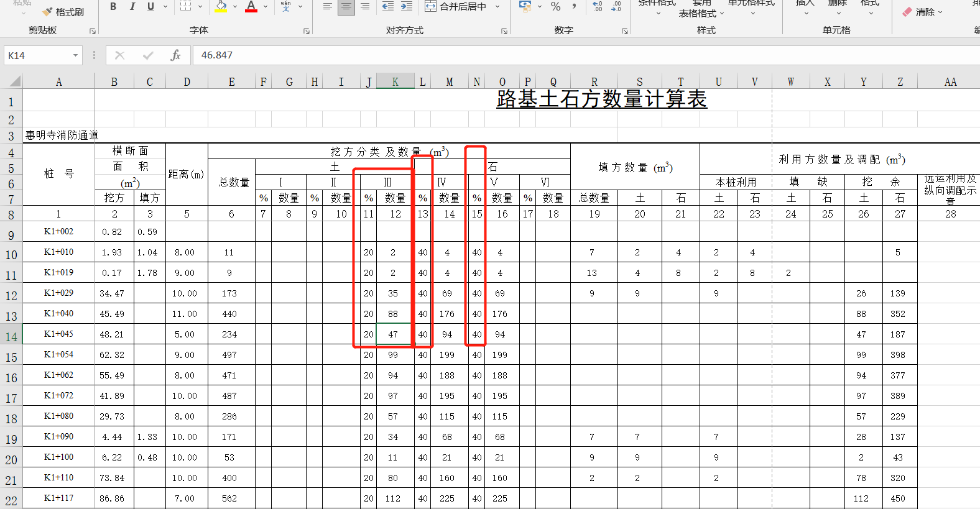Image resolution: width=980 pixels, height=509 pixels.
Task: Open the Name Box dropdown arrow
Action: coord(76,55)
